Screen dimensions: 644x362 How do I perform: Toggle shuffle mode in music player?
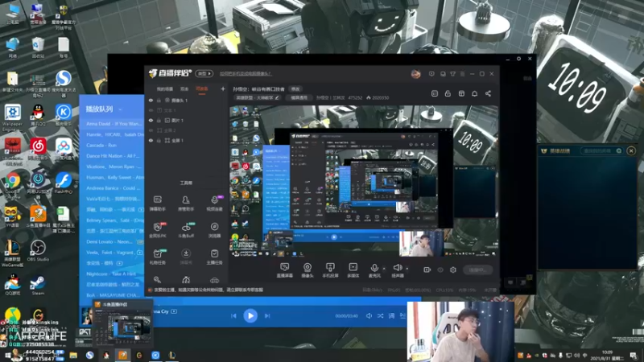[x=380, y=315]
